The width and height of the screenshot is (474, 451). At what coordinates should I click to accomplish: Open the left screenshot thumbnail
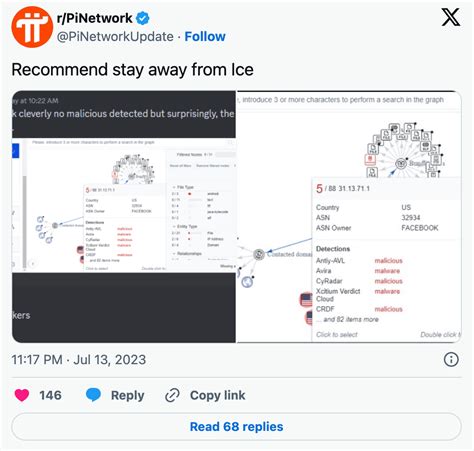124,216
